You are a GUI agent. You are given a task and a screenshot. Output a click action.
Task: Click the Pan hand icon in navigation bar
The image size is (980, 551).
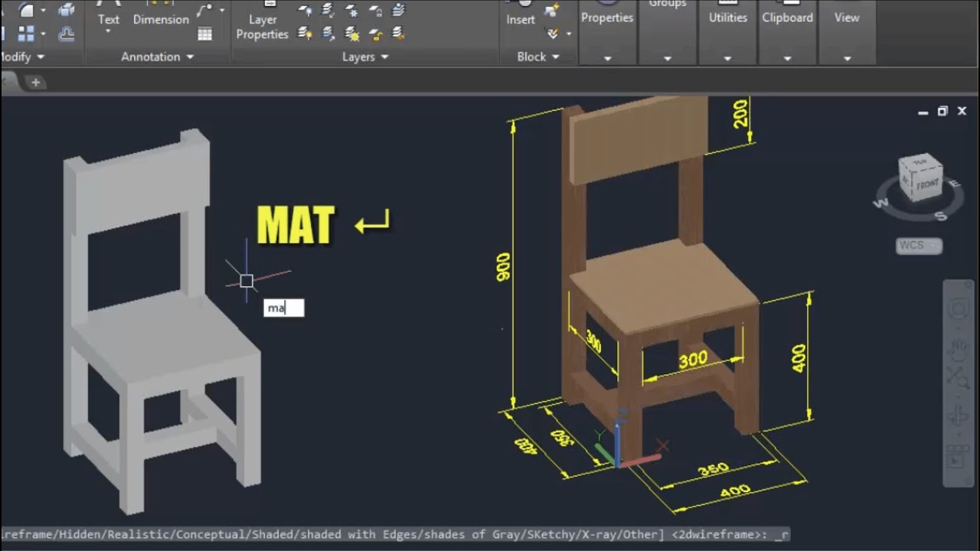click(x=958, y=350)
